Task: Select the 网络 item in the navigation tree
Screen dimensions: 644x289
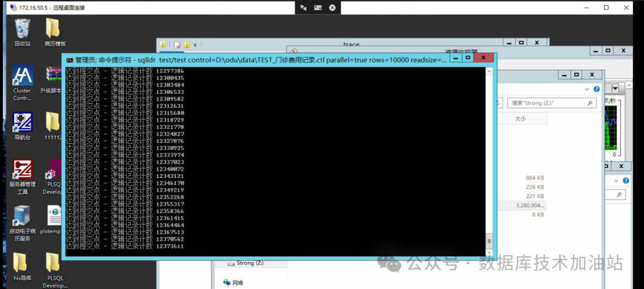Action: point(234,282)
